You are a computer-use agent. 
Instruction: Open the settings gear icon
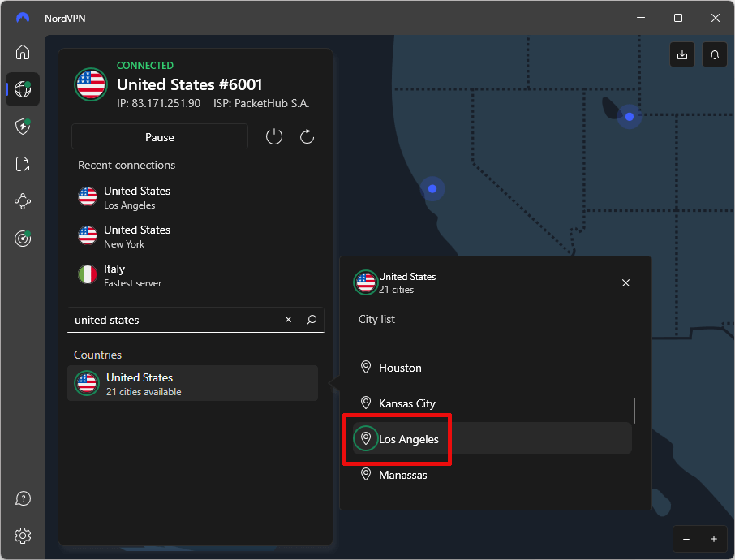[23, 536]
